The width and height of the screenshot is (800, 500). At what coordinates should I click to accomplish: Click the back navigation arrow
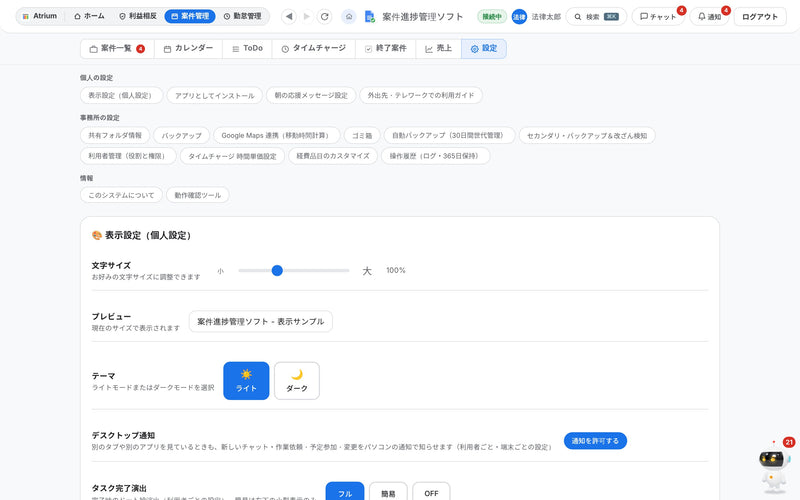pyautogui.click(x=289, y=16)
